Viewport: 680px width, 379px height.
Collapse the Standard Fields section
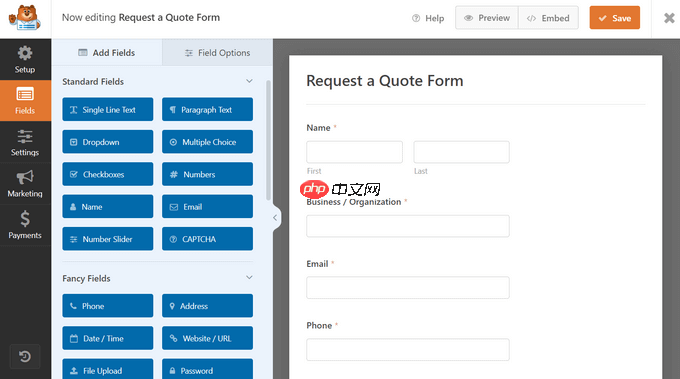(x=249, y=81)
